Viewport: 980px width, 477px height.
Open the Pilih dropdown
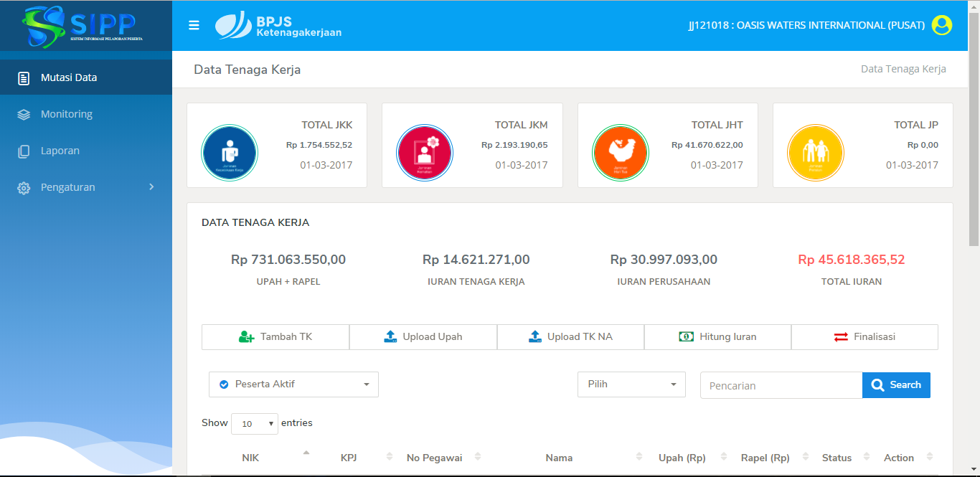point(631,384)
